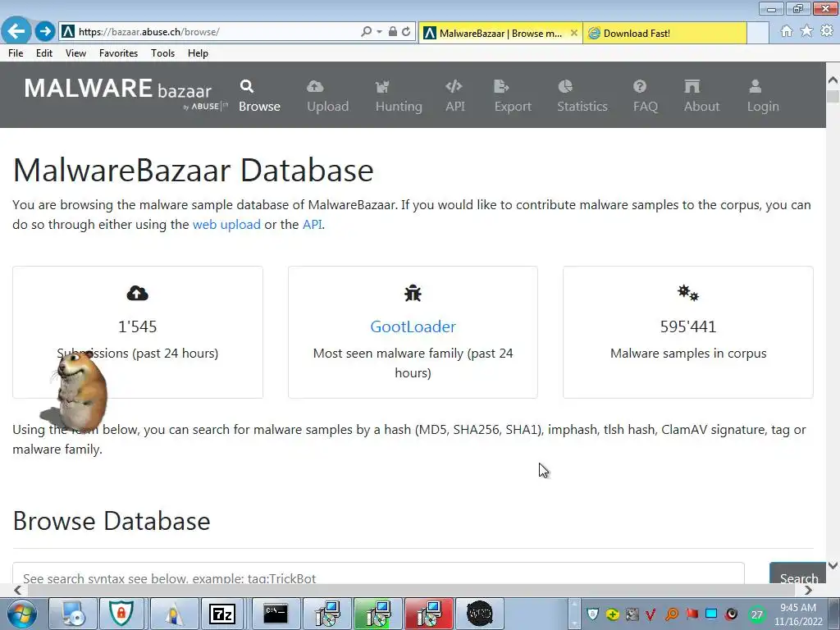Viewport: 840px width, 630px height.
Task: Click the shield icon in system tray
Action: point(592,614)
